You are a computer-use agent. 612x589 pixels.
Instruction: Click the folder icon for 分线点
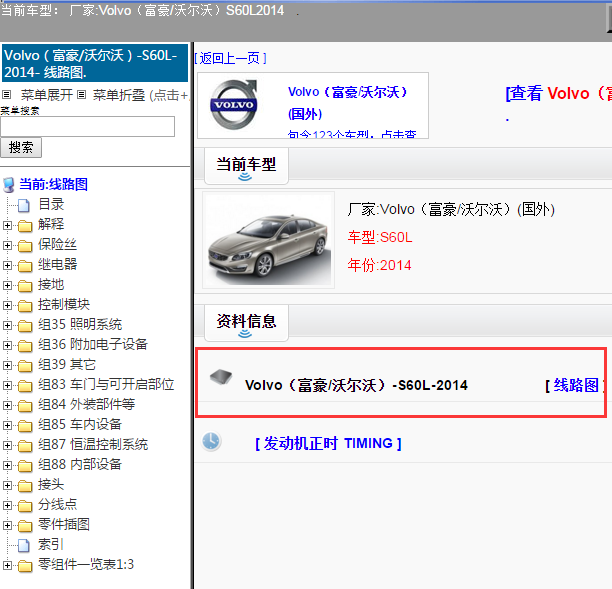(25, 505)
